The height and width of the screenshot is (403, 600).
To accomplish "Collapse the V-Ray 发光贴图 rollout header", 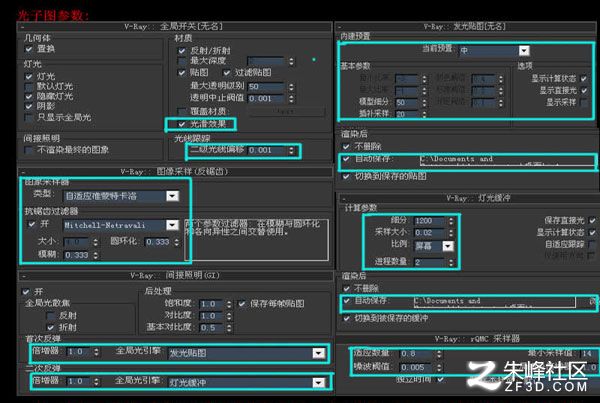I will point(465,26).
